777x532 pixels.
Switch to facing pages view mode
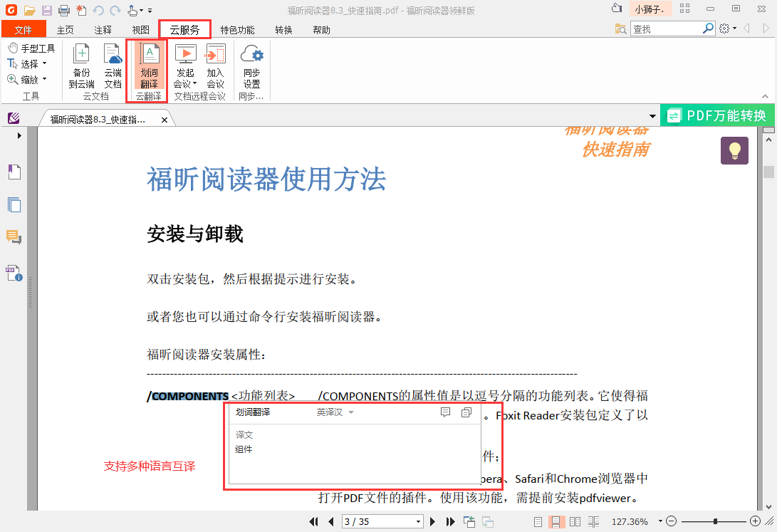(575, 521)
